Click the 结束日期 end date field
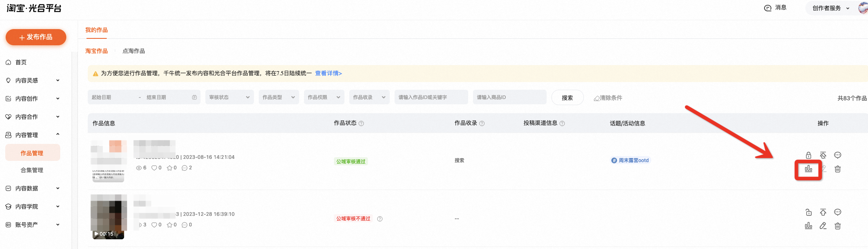Viewport: 868px width, 249px height. 166,97
